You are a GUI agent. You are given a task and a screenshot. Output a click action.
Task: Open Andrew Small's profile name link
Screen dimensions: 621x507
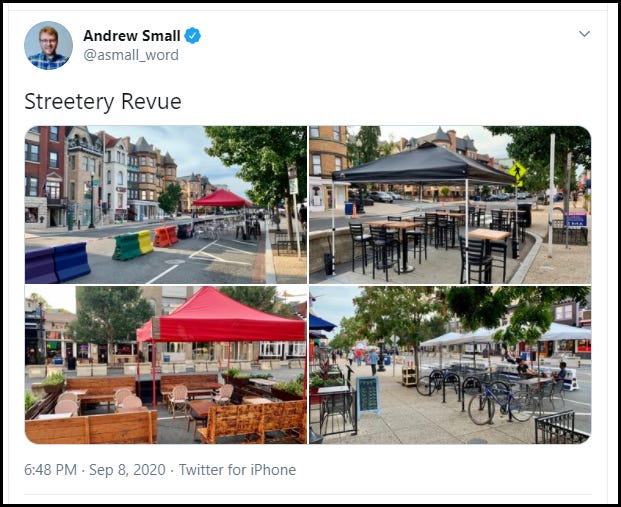click(x=131, y=36)
